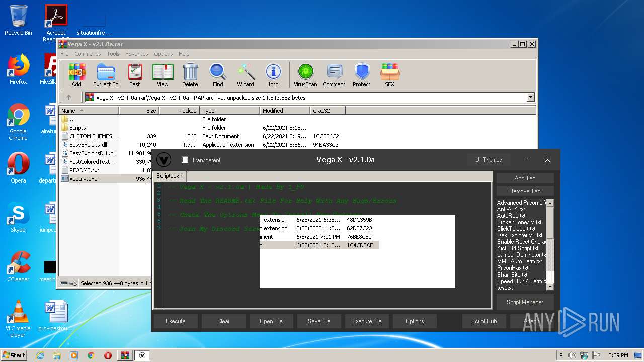Select the Scriptbox 1 tab
Image resolution: width=644 pixels, height=362 pixels.
(x=170, y=176)
